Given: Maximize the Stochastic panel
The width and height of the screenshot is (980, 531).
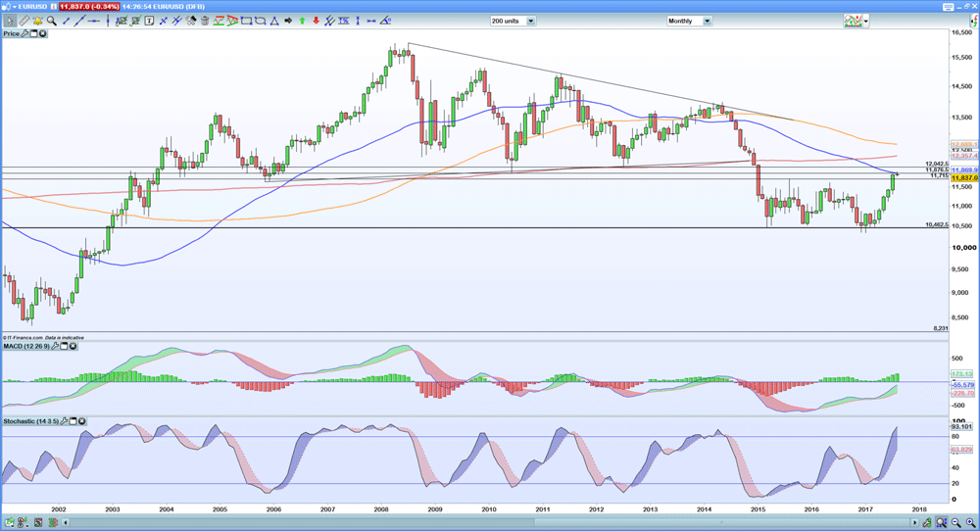Looking at the screenshot, I should click(73, 421).
